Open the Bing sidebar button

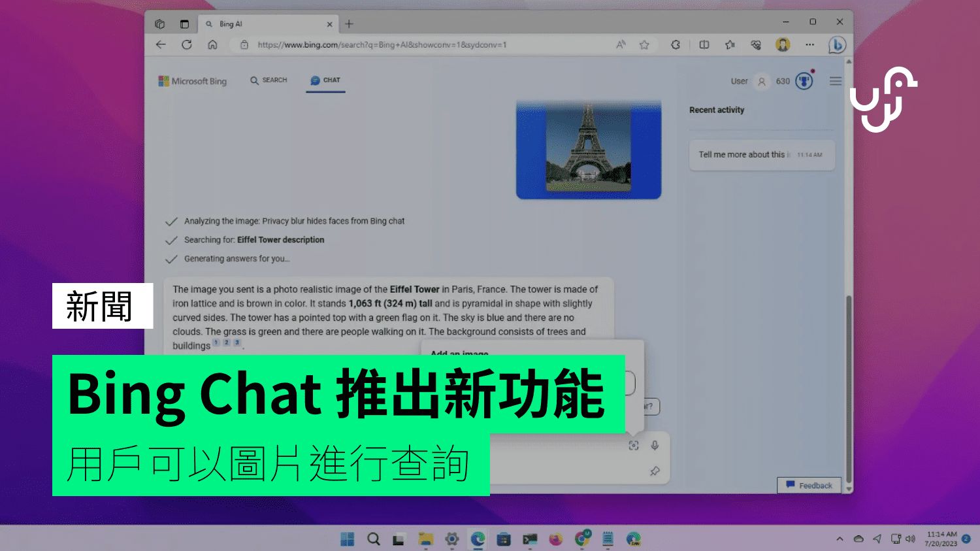coord(837,44)
